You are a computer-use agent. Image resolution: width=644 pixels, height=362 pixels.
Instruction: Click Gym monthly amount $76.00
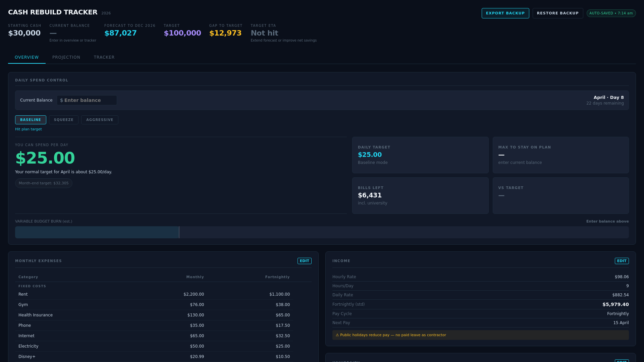tap(197, 305)
